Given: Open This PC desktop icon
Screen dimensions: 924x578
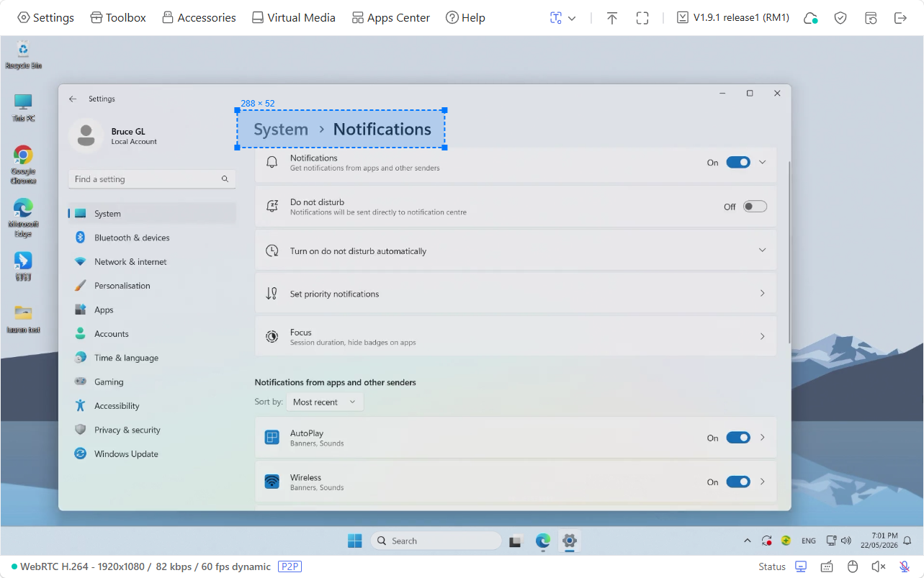Looking at the screenshot, I should [x=24, y=108].
